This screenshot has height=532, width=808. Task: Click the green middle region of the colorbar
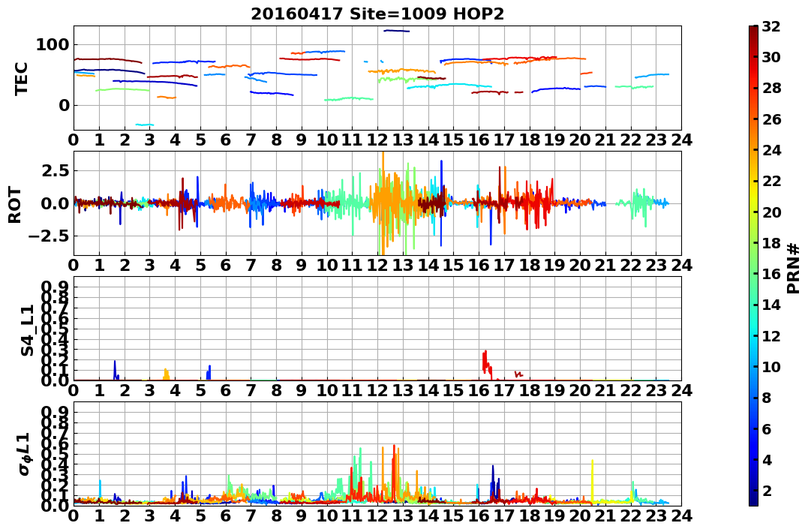(x=753, y=266)
